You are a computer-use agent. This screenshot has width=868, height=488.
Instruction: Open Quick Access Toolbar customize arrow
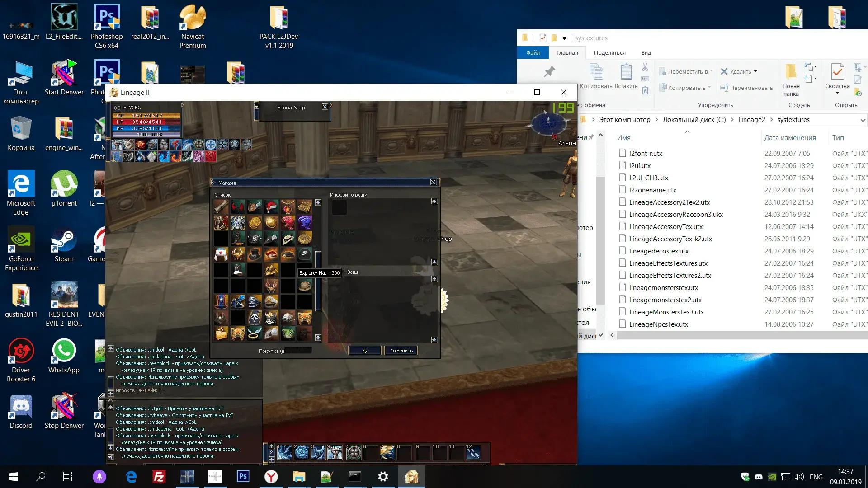click(564, 38)
